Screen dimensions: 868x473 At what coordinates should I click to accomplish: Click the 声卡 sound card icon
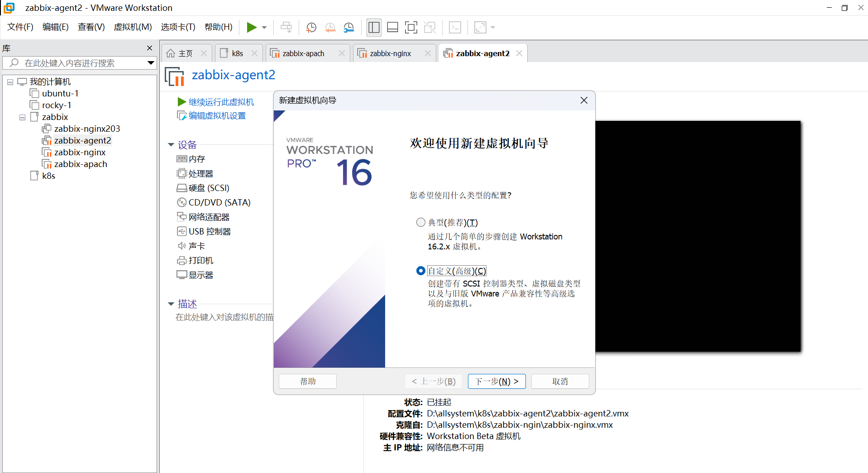point(181,246)
